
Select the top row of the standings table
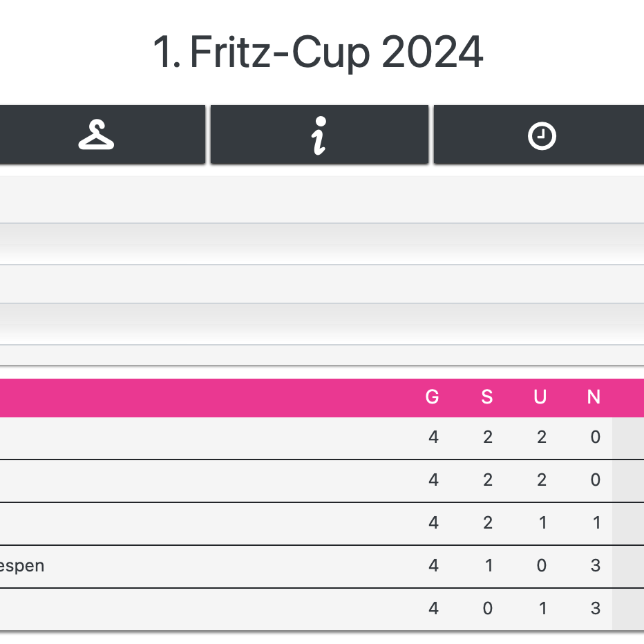point(207,437)
